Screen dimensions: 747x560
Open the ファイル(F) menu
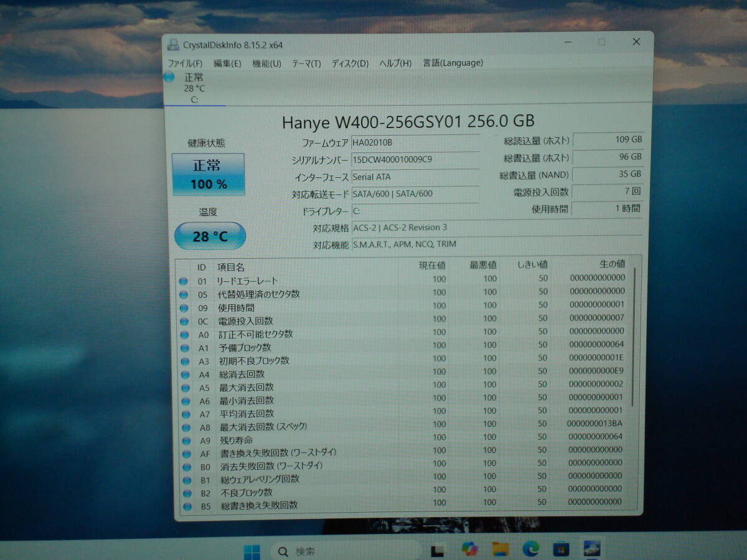pyautogui.click(x=185, y=63)
